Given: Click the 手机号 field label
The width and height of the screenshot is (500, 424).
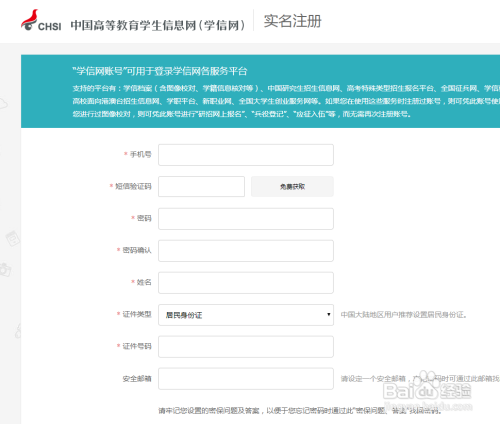Looking at the screenshot, I should click(x=140, y=154).
